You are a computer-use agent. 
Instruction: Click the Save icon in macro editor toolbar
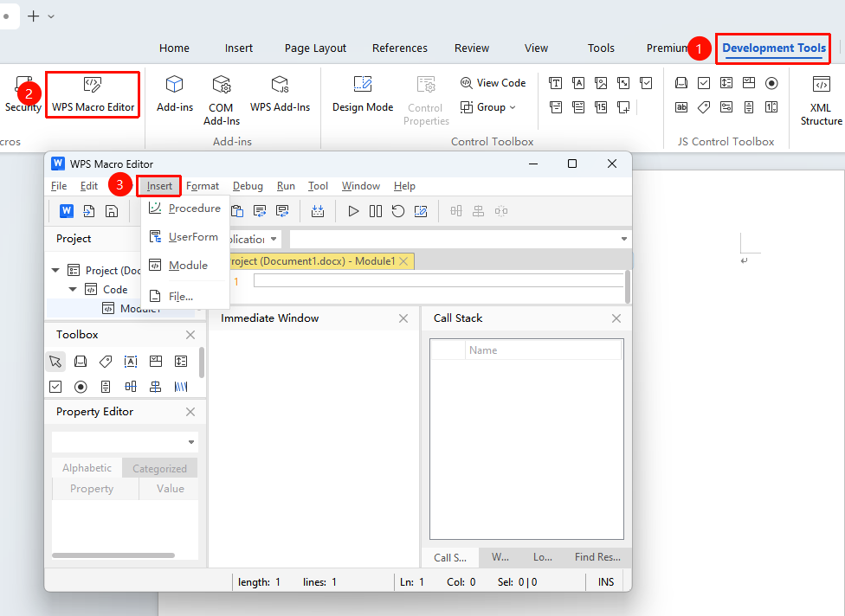point(112,211)
